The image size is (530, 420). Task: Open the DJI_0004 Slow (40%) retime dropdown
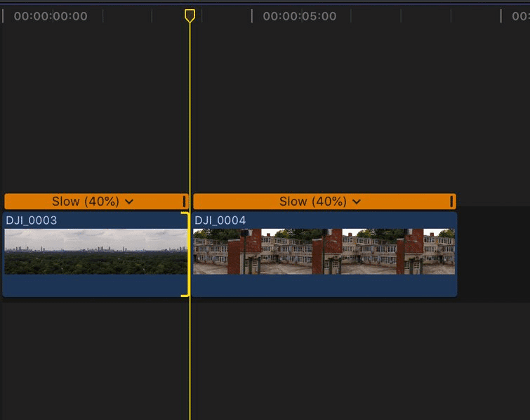point(357,202)
